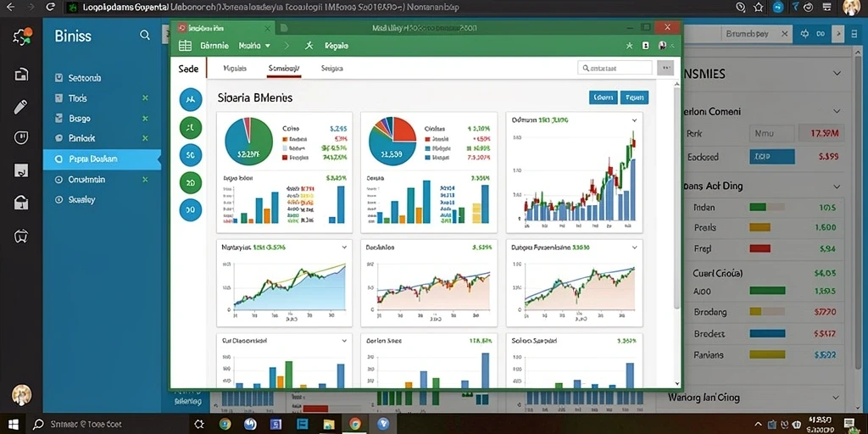Viewport: 868px width, 434px height.
Task: Click the blue Eaclosed value button
Action: (x=772, y=157)
